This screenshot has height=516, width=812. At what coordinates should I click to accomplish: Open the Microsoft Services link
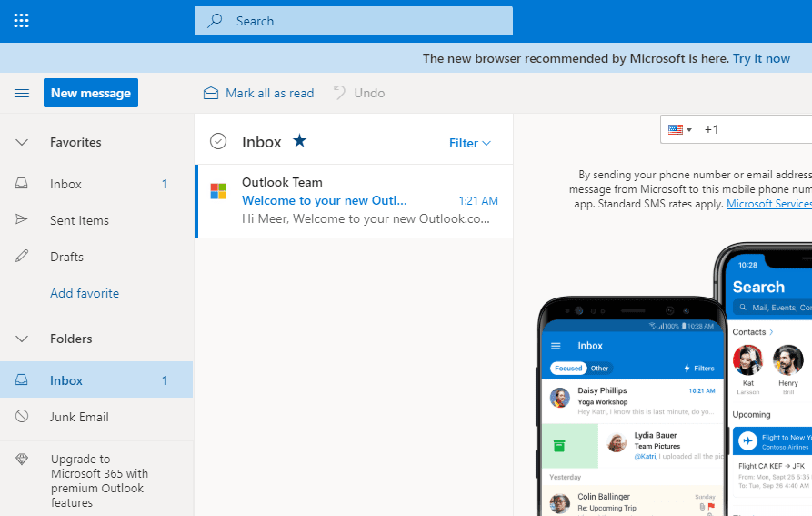[769, 204]
